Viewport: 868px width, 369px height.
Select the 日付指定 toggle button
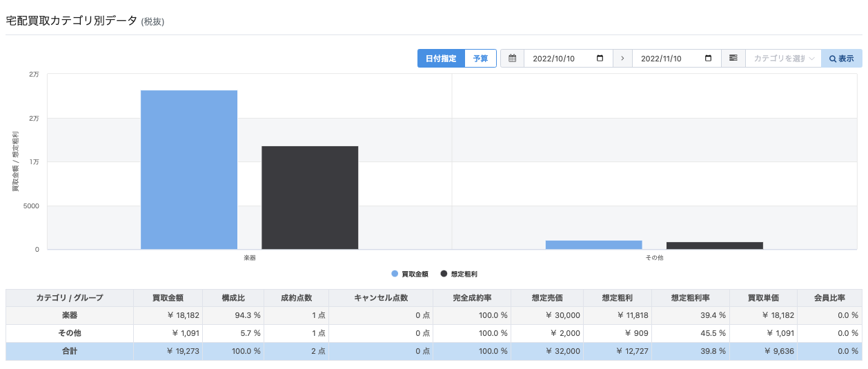point(441,59)
